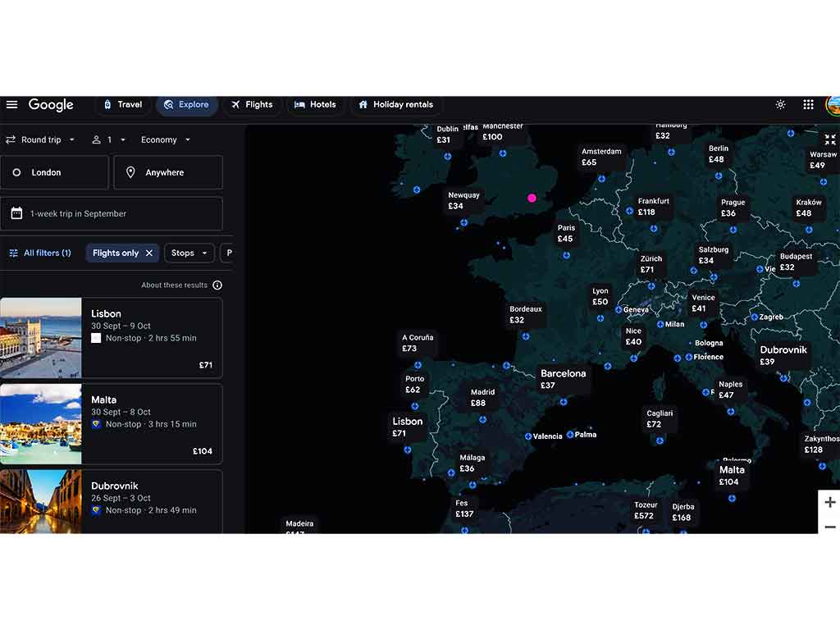Click the Amsterdam £65 map label

[x=601, y=157]
